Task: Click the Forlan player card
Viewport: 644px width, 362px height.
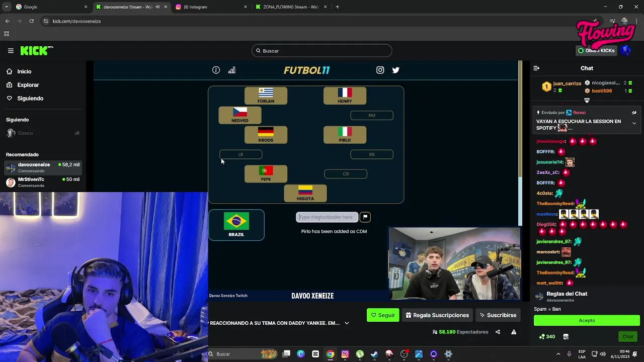Action: pos(266,96)
